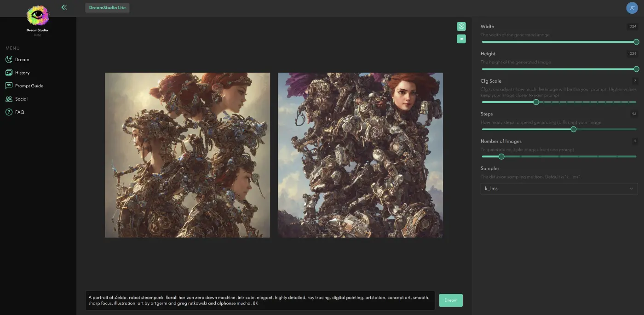
Task: Click the DreamStudio eye logo
Action: (37, 16)
